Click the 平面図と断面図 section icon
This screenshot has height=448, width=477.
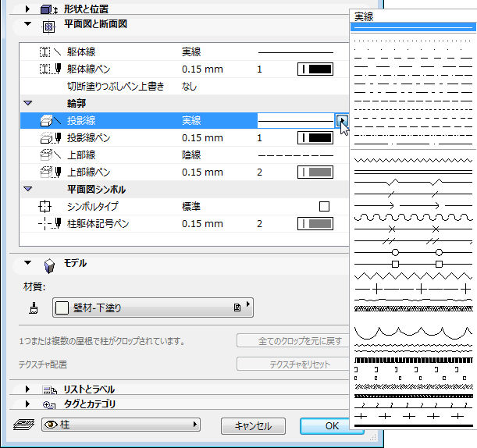pyautogui.click(x=48, y=27)
